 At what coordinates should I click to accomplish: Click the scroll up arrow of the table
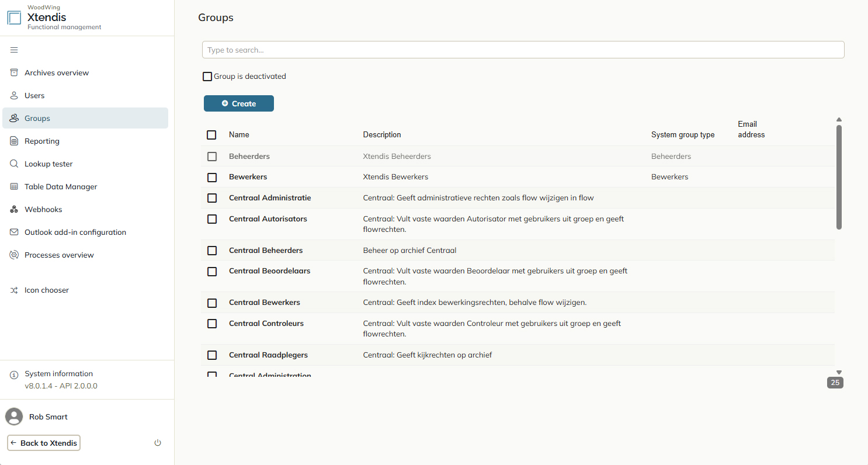[x=839, y=119]
